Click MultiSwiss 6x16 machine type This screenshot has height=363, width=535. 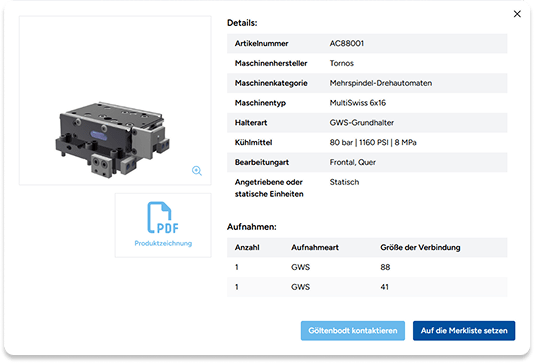tap(358, 103)
